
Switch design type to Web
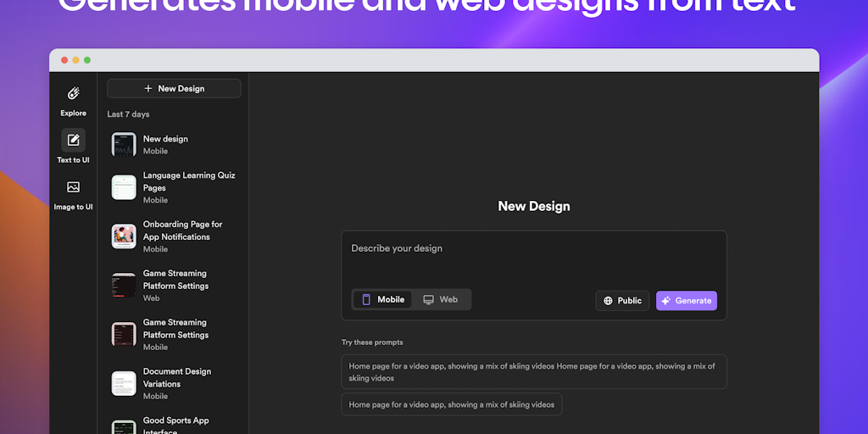pyautogui.click(x=441, y=299)
